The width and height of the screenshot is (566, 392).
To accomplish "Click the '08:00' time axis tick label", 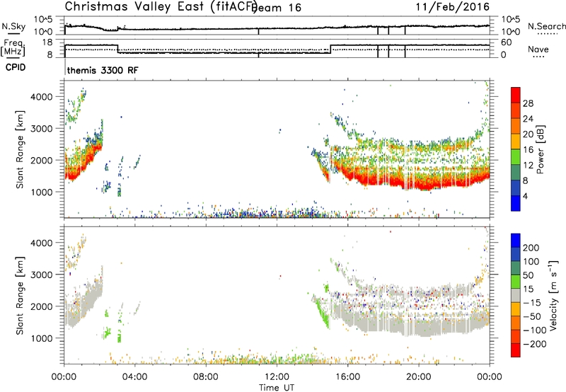I will 206,377.
